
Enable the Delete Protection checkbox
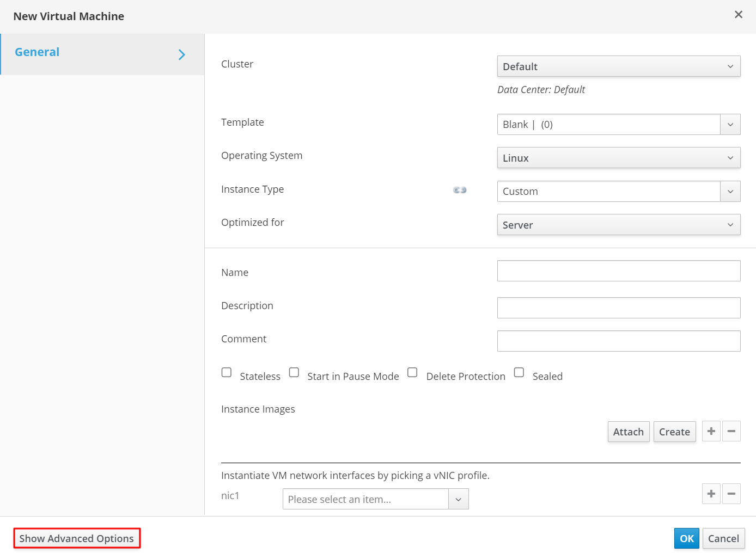tap(412, 372)
